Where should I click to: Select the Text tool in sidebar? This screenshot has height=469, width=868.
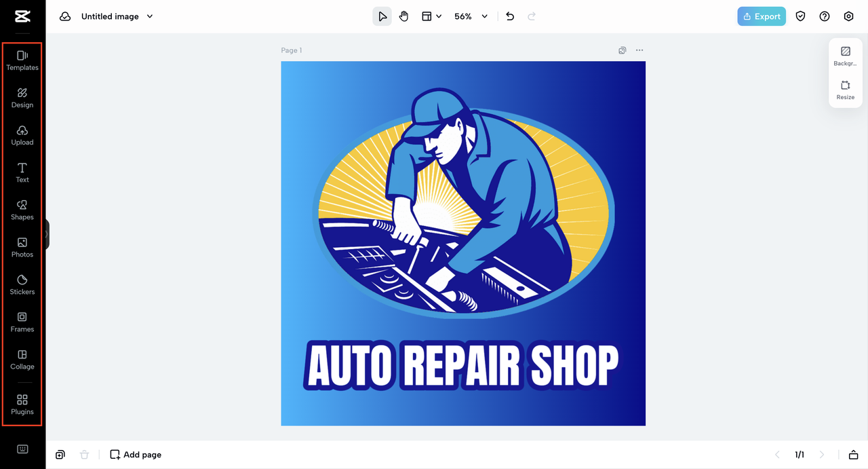(22, 172)
